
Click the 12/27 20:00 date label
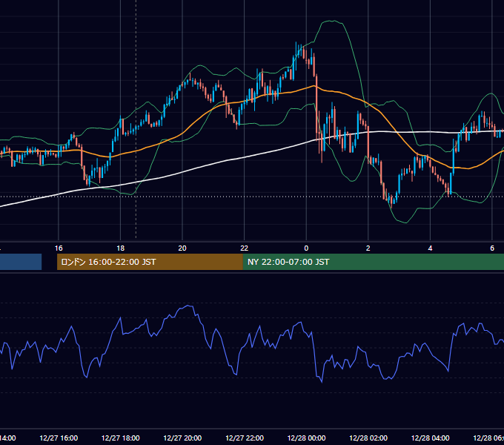pyautogui.click(x=182, y=438)
